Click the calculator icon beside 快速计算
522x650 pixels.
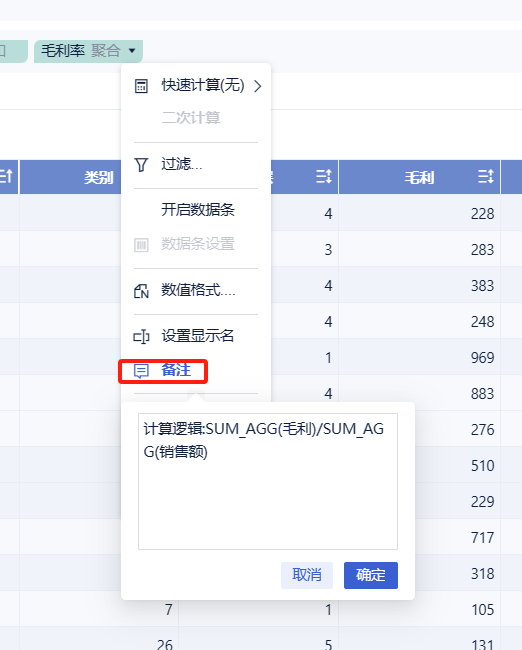[x=141, y=86]
